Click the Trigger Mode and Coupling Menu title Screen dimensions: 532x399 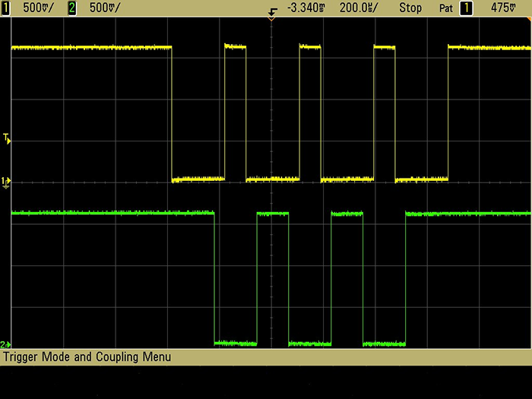[x=87, y=357]
